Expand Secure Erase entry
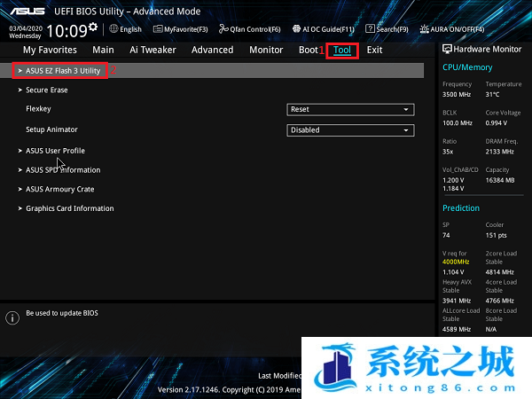The width and height of the screenshot is (532, 399). [46, 90]
